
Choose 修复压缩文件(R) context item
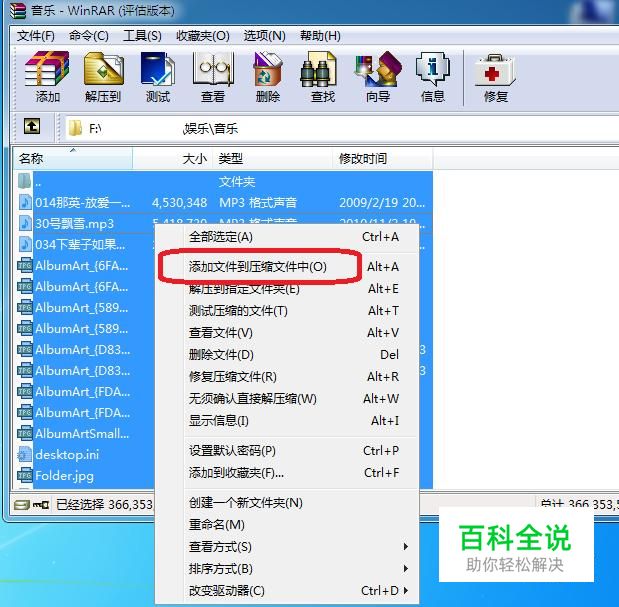287,377
